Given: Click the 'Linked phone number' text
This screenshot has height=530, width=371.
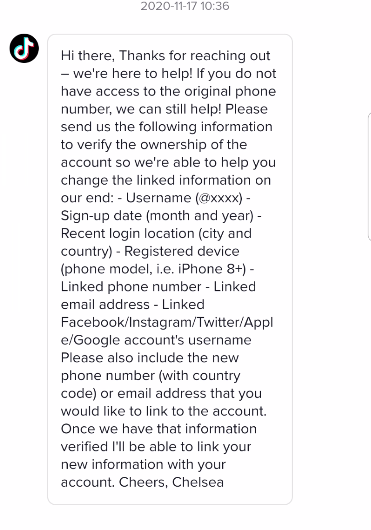Looking at the screenshot, I should pyautogui.click(x=131, y=287).
